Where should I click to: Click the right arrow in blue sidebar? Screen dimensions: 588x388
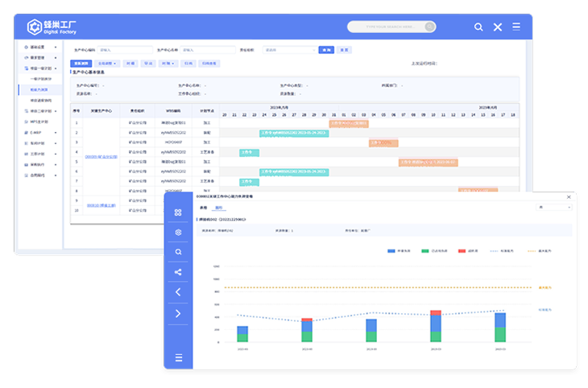pos(178,313)
